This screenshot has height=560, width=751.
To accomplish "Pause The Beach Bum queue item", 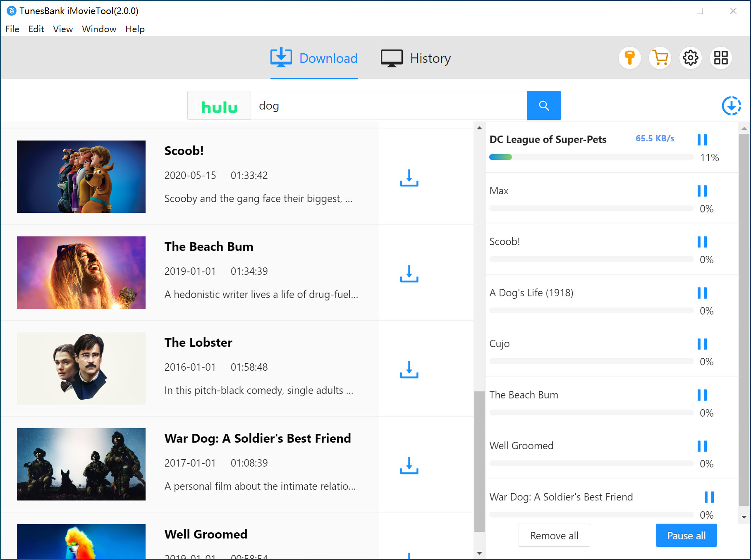I will pyautogui.click(x=702, y=395).
